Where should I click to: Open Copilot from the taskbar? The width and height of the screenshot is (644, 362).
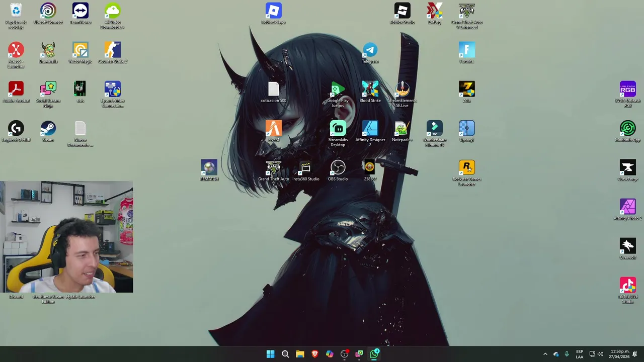[330, 354]
